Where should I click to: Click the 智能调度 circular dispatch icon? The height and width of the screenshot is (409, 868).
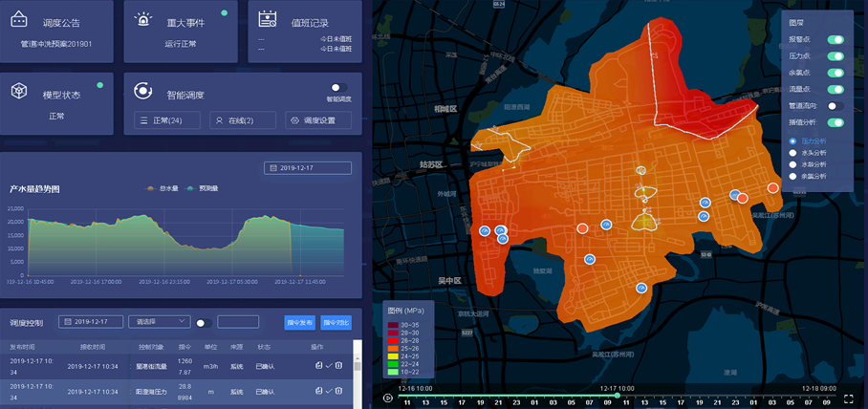click(x=143, y=91)
